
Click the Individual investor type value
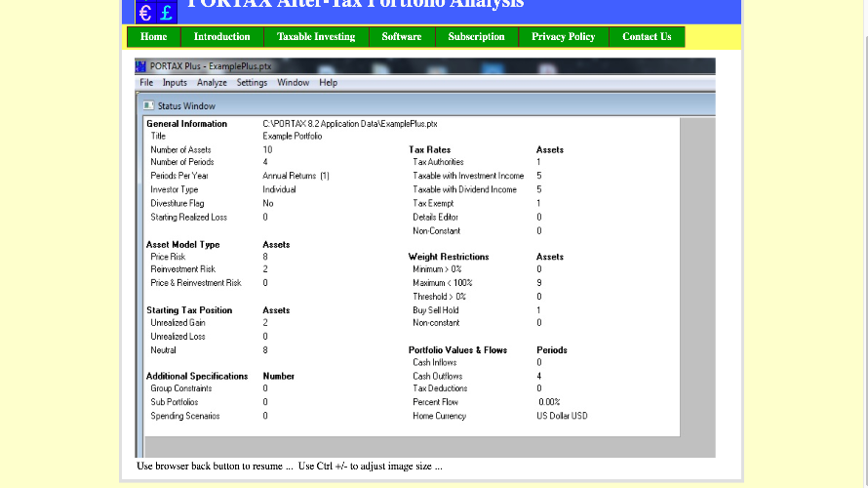pos(279,189)
